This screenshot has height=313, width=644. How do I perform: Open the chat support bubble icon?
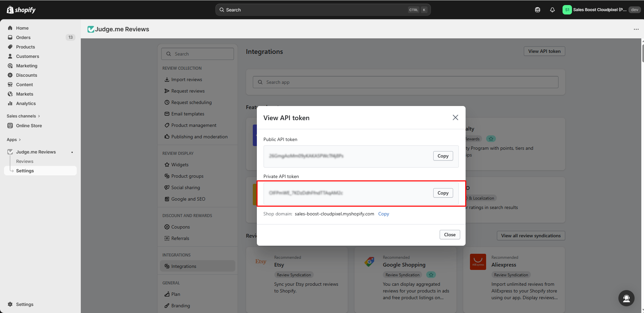click(x=626, y=298)
